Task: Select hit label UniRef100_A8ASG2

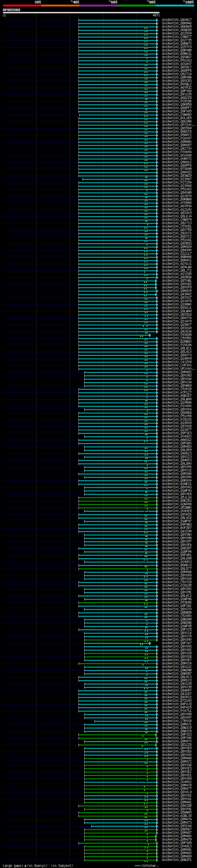Action: [176, 440]
